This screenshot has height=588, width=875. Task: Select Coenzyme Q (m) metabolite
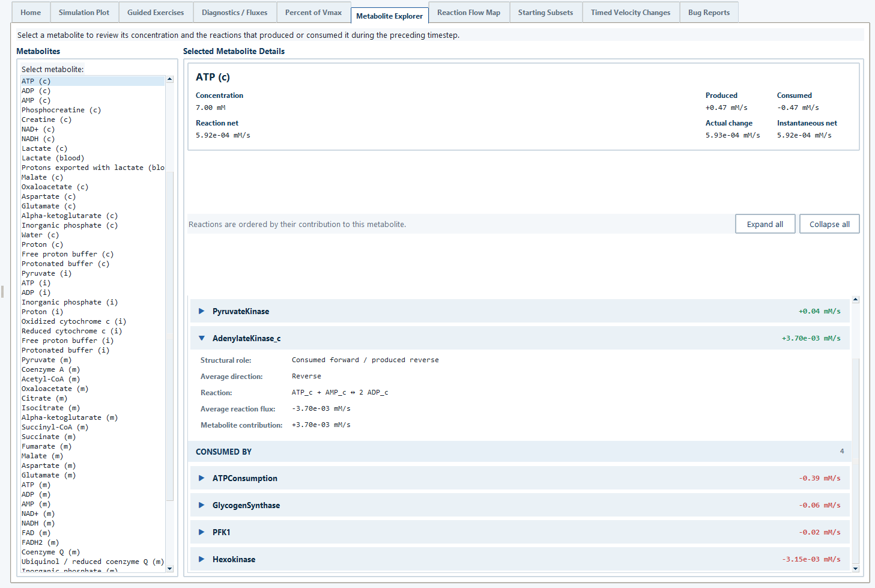(92, 552)
